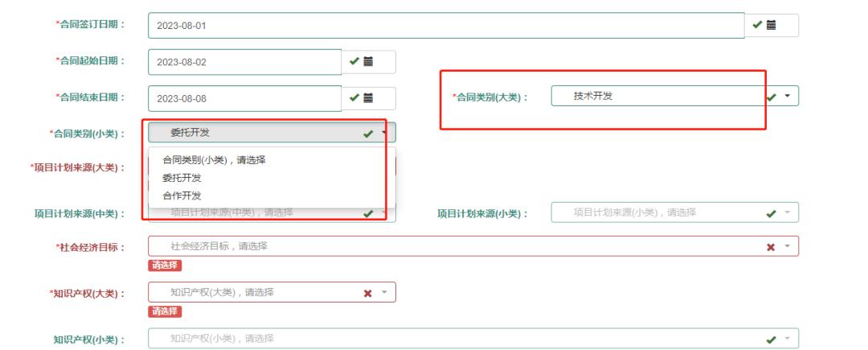Click the *合同类别(大类) label

(490, 97)
